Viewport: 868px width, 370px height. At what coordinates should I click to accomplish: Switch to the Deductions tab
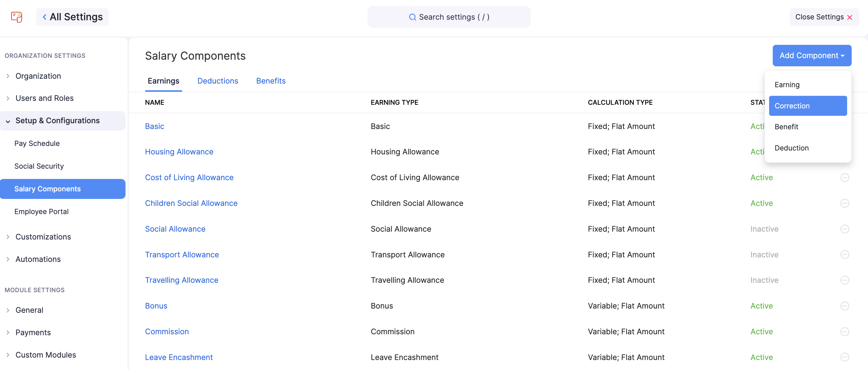pyautogui.click(x=217, y=81)
